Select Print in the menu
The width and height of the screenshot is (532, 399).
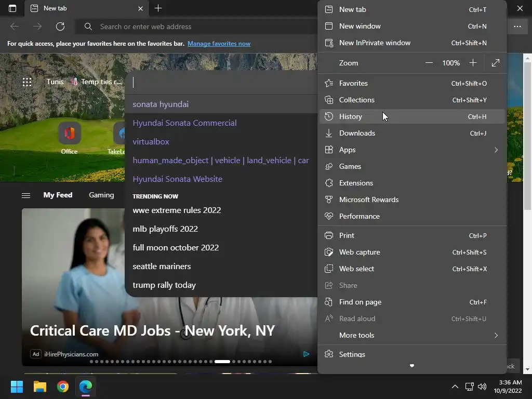click(x=412, y=235)
